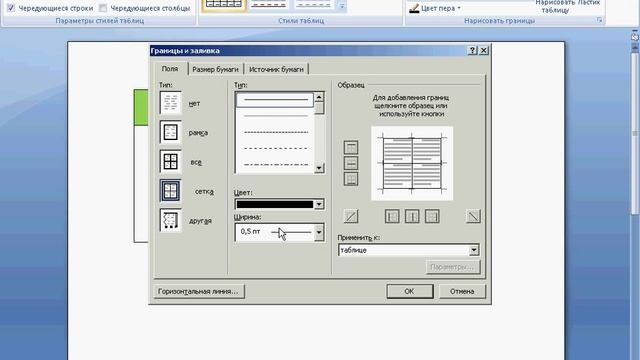Toggle the left border button

pos(392,216)
